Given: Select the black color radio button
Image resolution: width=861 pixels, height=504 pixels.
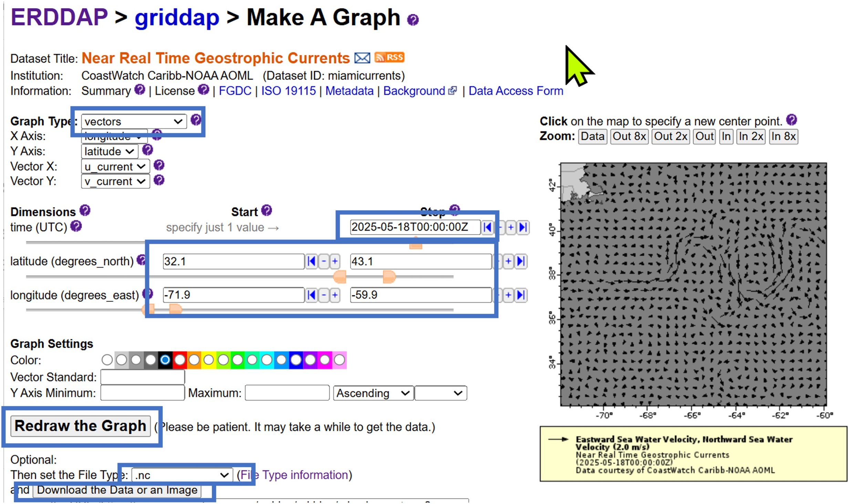Looking at the screenshot, I should point(165,360).
